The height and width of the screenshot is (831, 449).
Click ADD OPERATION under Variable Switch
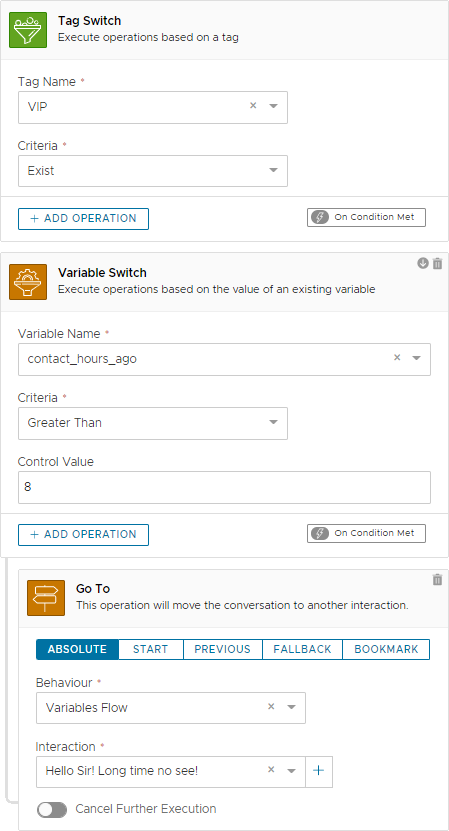pyautogui.click(x=83, y=534)
